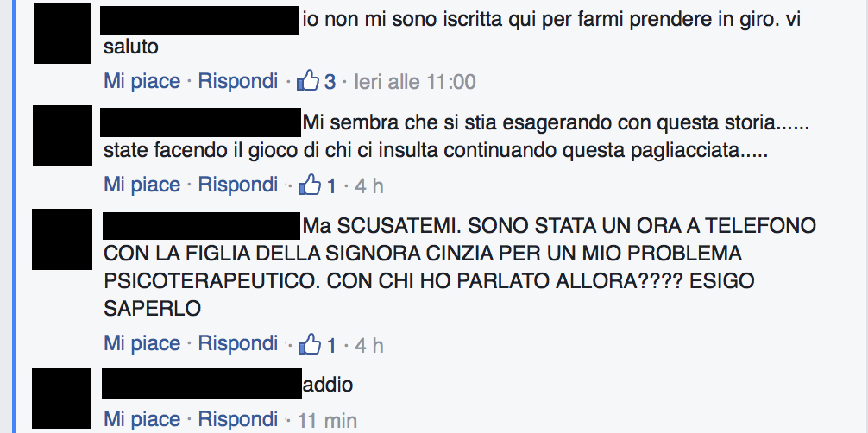868x433 pixels.
Task: Open the '4 h' timestamp under 'SAPERLO'
Action: 369,345
